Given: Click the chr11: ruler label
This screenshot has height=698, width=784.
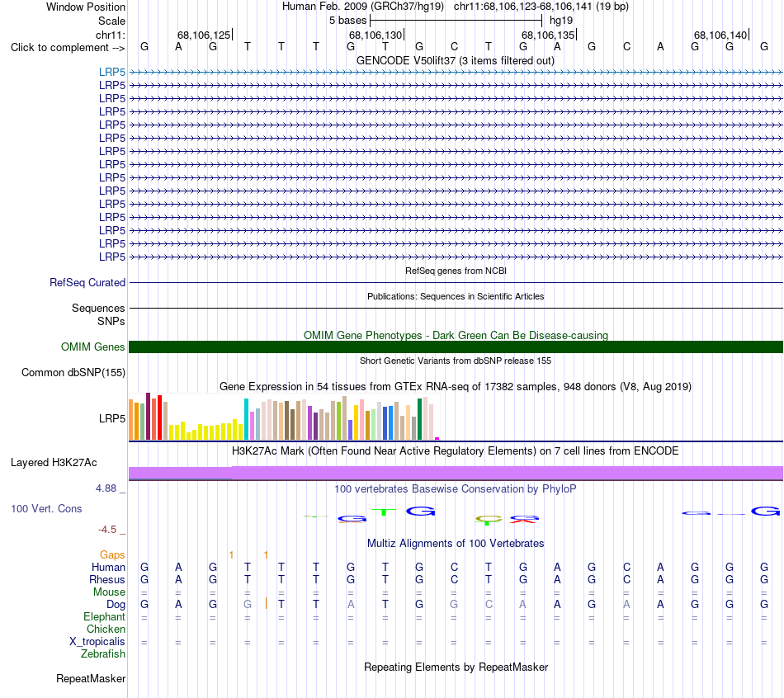Looking at the screenshot, I should pos(110,35).
